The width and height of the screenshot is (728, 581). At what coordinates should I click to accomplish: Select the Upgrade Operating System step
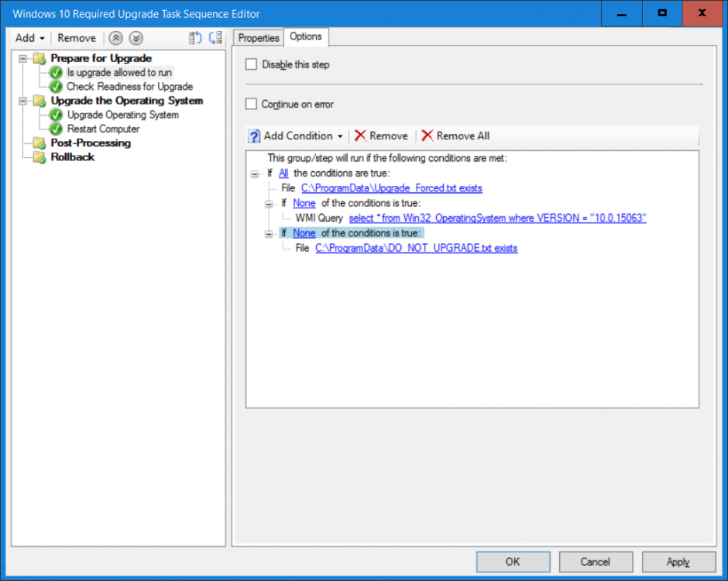[x=123, y=115]
